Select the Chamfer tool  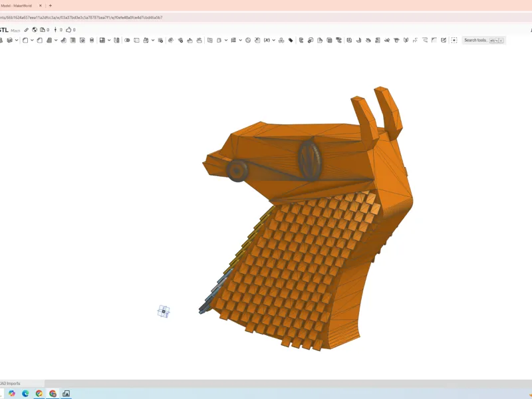[40, 40]
